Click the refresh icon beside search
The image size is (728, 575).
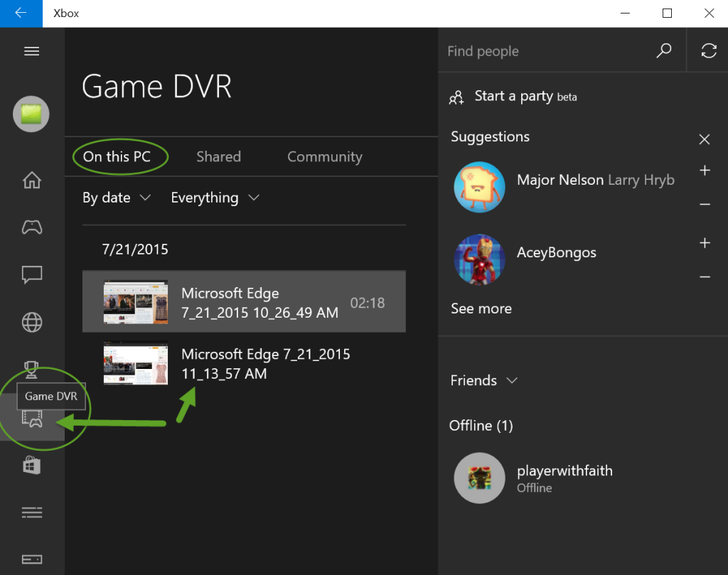[x=708, y=50]
